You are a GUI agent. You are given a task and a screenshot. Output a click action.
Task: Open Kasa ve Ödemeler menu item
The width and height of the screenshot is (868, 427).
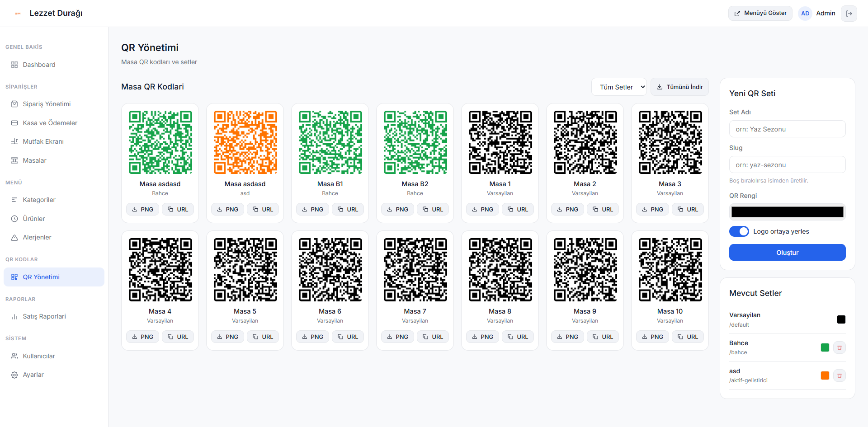pyautogui.click(x=54, y=123)
